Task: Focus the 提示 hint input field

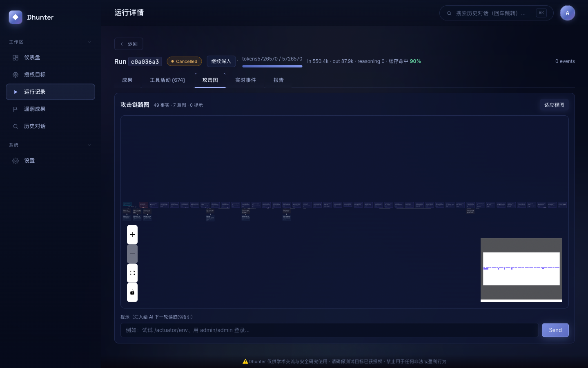Action: 330,330
